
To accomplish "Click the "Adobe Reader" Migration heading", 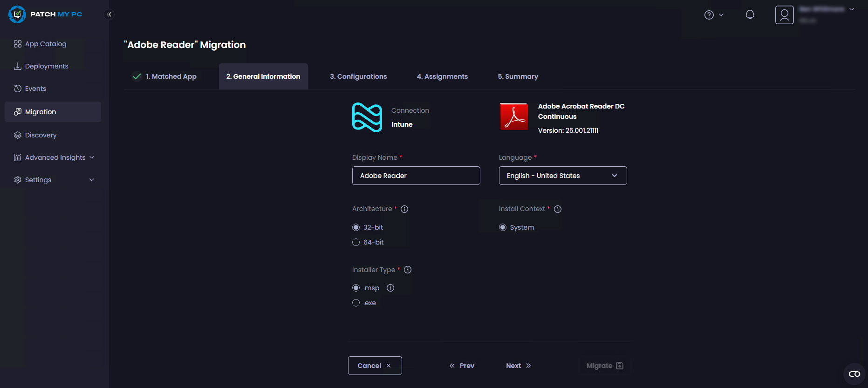I will click(x=185, y=45).
